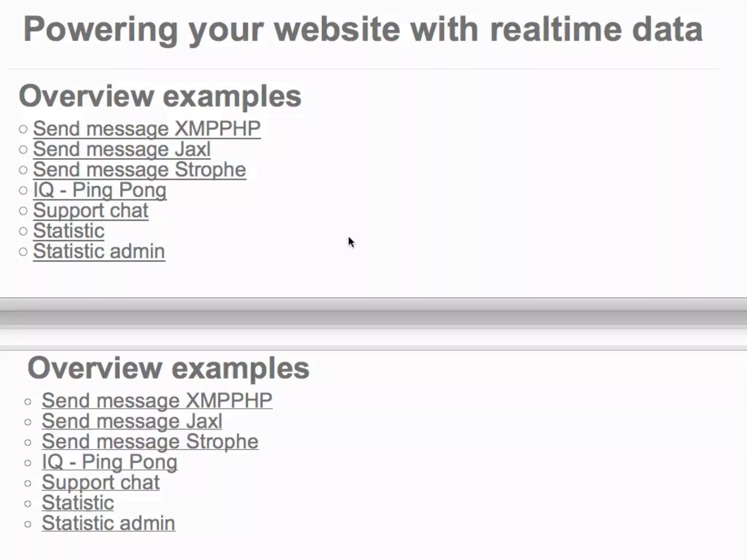Open Send message Jaxl link in top window
Viewport: 747px width, 560px height.
[x=122, y=149]
